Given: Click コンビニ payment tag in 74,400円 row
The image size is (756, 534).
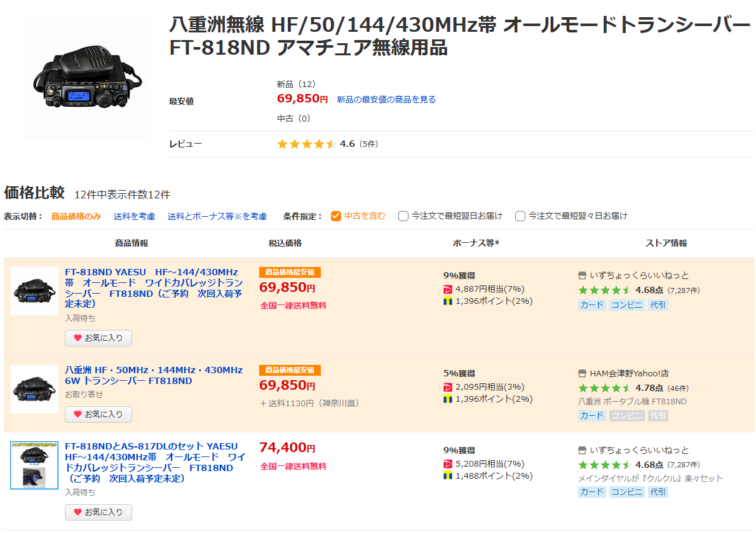Looking at the screenshot, I should tap(627, 492).
